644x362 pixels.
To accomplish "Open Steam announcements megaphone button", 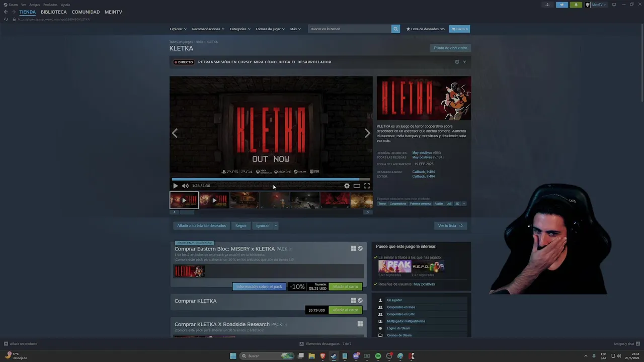I will click(x=562, y=5).
